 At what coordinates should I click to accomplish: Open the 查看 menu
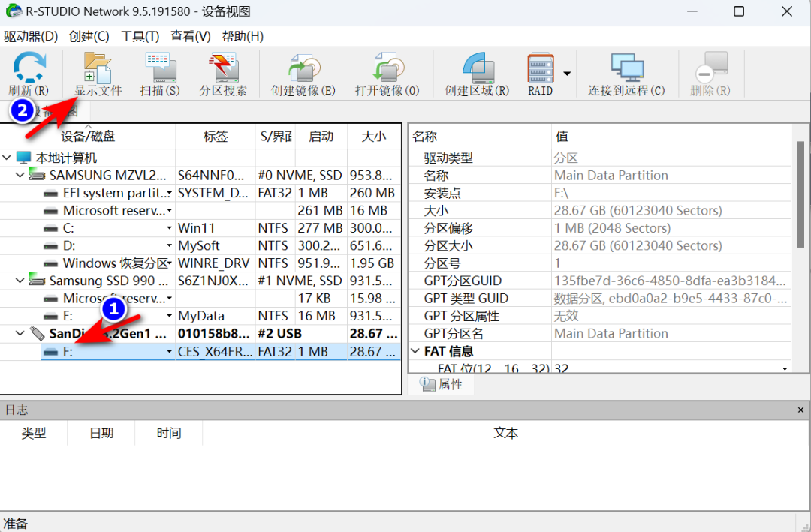coord(191,35)
